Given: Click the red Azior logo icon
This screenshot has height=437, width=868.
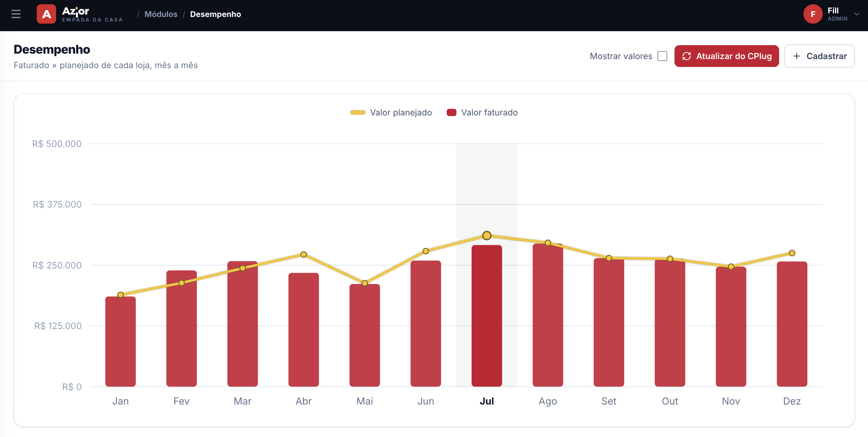Looking at the screenshot, I should [x=46, y=14].
